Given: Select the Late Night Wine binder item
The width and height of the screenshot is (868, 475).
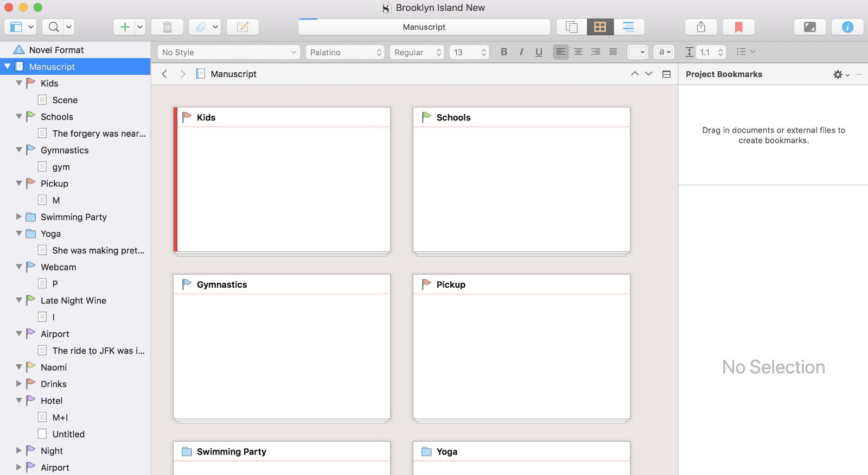Looking at the screenshot, I should pyautogui.click(x=73, y=300).
